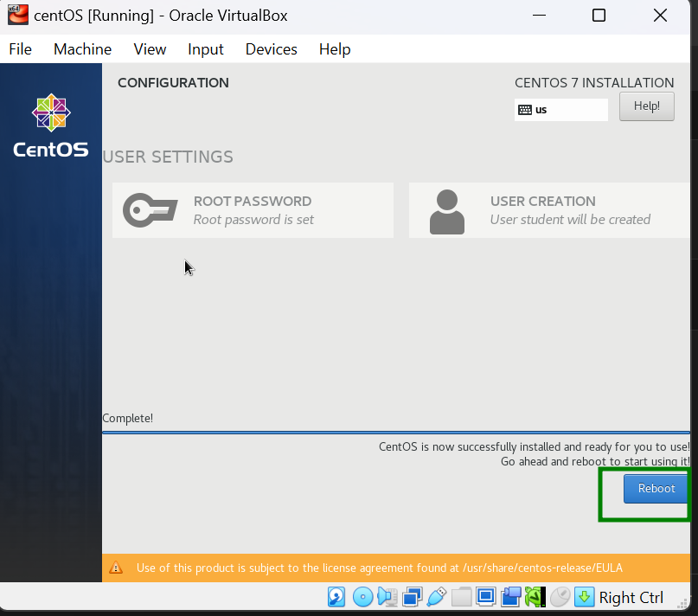
Task: Click the Help! button in the installer
Action: click(x=646, y=106)
